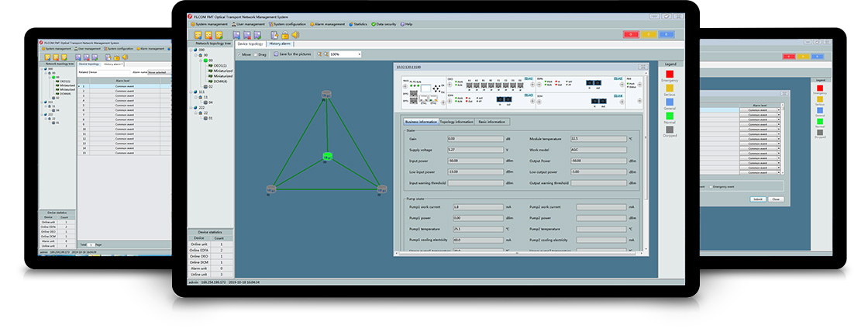868x336 pixels.
Task: Click second purple device delete icon, center toolbar
Action: coord(247,35)
